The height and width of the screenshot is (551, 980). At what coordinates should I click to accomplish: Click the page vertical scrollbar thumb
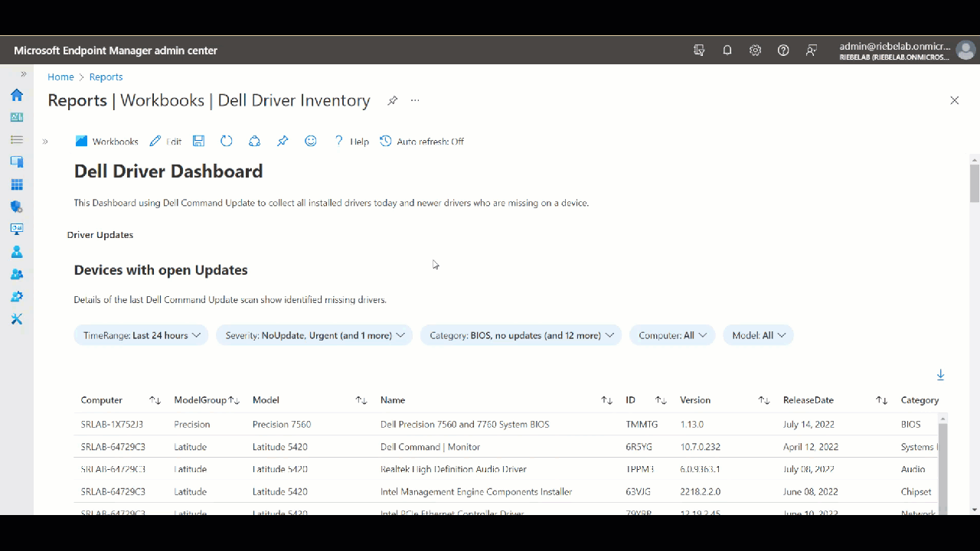(x=975, y=183)
